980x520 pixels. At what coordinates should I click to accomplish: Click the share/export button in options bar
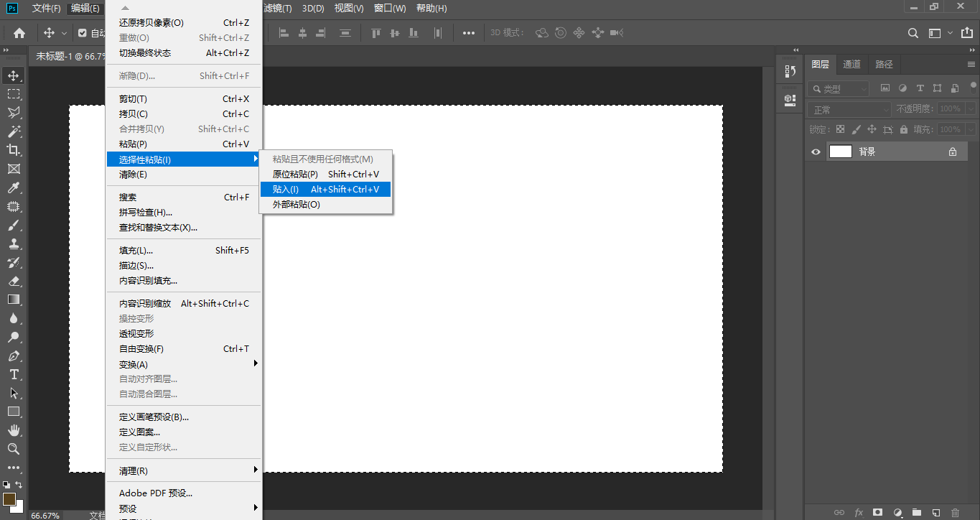967,33
